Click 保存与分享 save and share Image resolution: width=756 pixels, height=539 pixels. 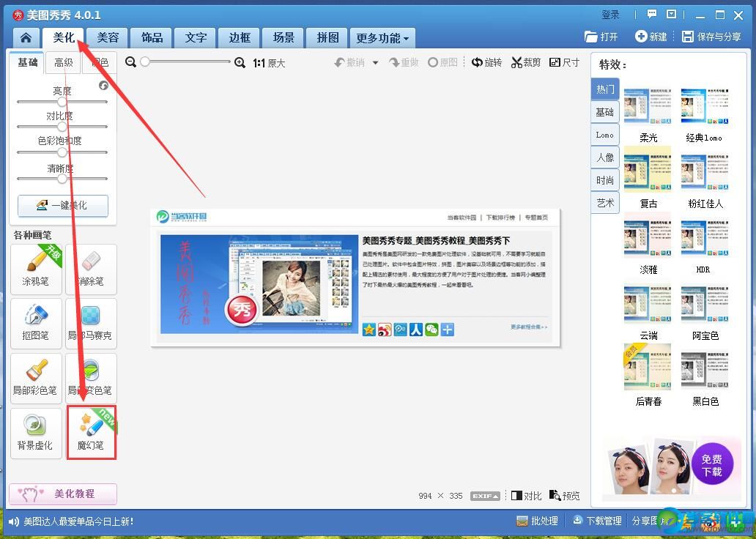pyautogui.click(x=711, y=37)
